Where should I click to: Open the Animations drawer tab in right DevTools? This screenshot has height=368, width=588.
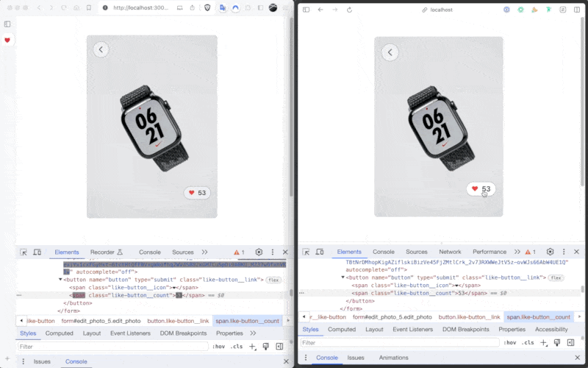[393, 358]
